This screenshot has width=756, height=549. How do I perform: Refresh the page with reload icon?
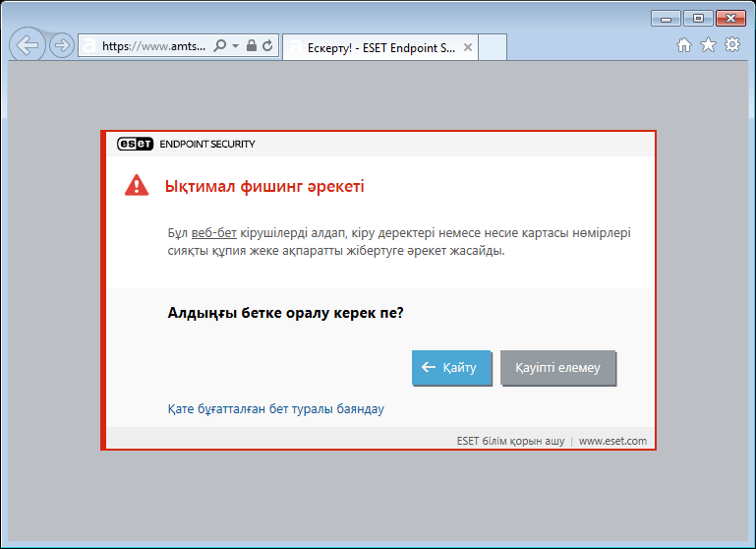point(267,46)
